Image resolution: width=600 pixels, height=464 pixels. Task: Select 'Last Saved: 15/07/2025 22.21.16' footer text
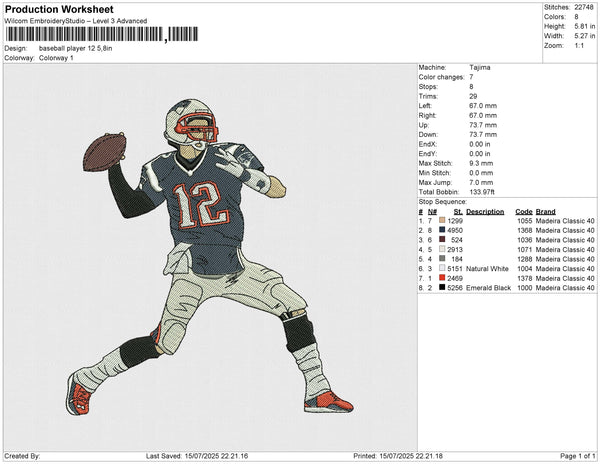pos(197,456)
